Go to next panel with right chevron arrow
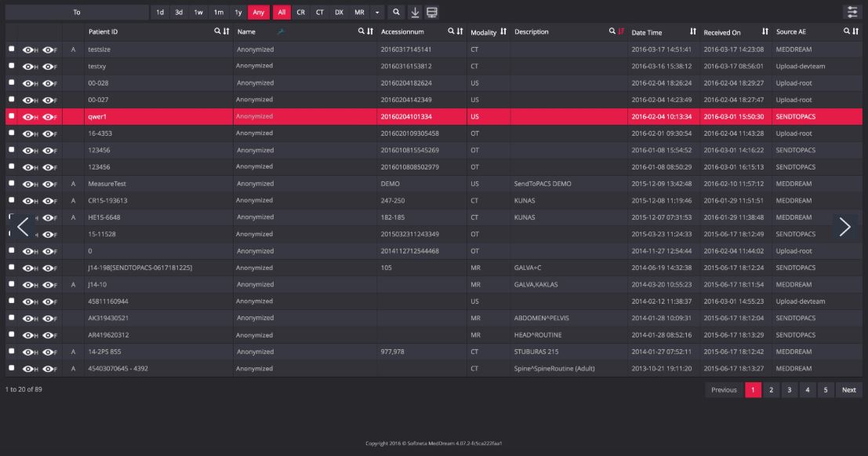Viewport: 868px width, 456px height. point(844,226)
